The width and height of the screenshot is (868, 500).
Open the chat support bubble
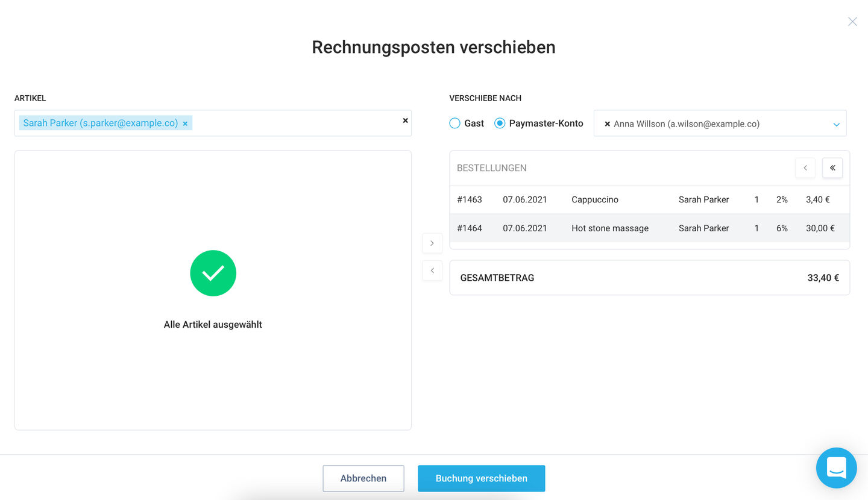tap(837, 467)
